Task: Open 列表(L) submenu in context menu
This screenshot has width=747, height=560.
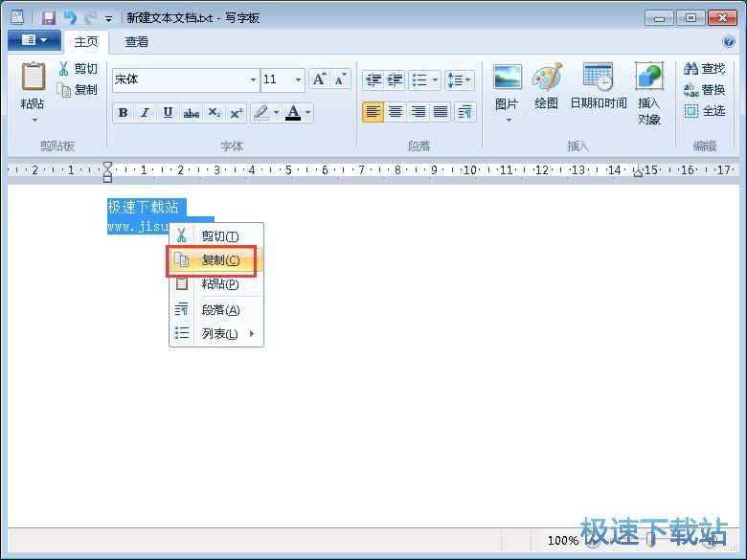Action: pos(216,333)
